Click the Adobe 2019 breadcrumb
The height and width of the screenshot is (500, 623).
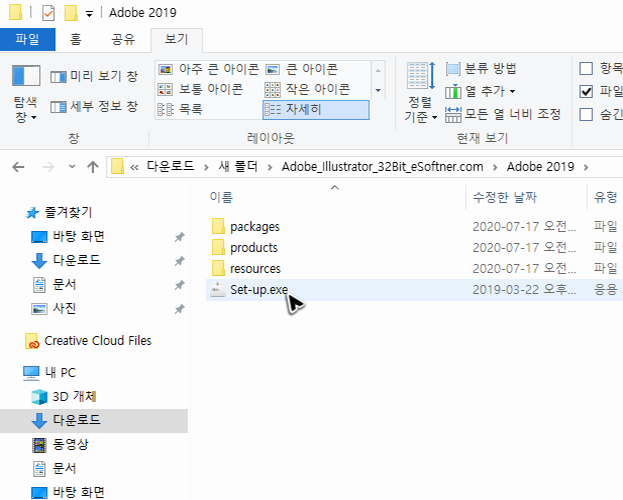click(x=540, y=167)
